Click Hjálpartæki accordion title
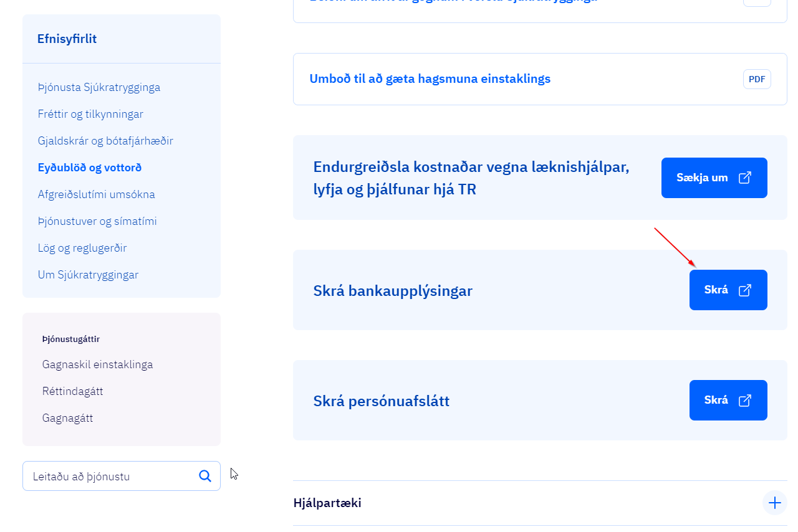The image size is (798, 532). tap(327, 503)
